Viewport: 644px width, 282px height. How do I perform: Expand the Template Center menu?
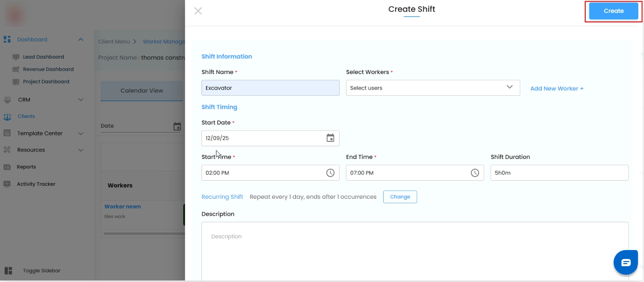(81, 133)
